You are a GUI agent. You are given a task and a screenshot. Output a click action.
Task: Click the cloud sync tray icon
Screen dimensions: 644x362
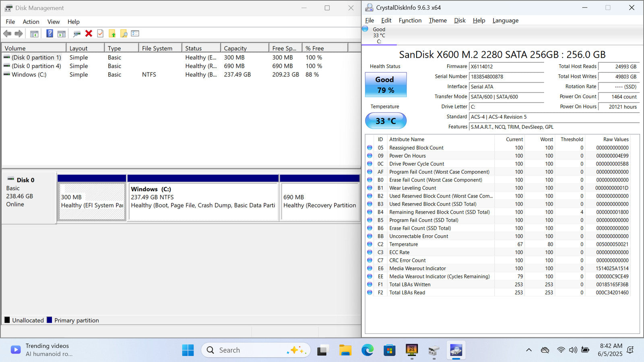click(545, 350)
